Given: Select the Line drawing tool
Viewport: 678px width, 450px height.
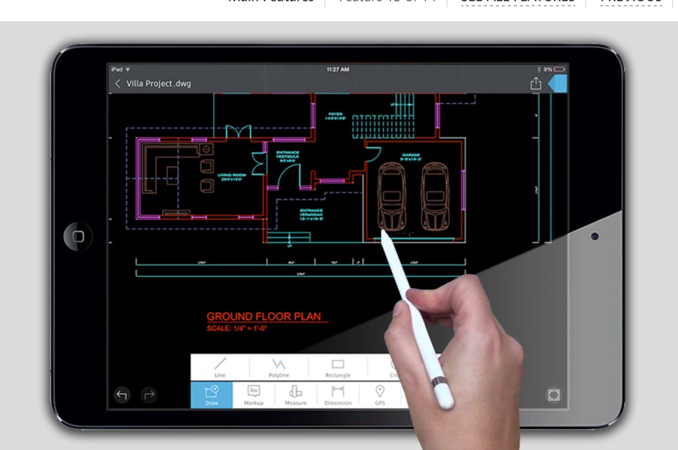Looking at the screenshot, I should point(220,367).
